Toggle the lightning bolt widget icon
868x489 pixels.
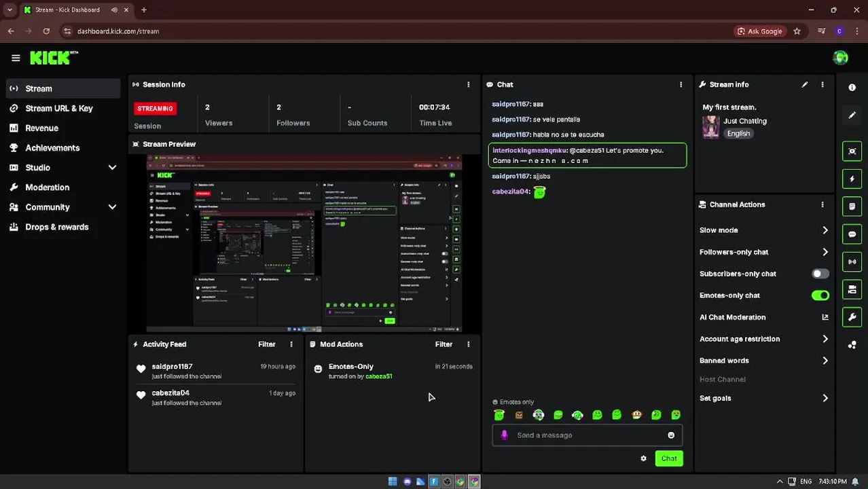852,179
